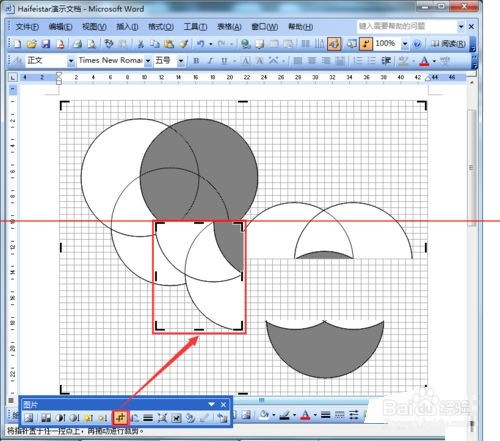Viewport: 500px width, 441px height.
Task: Close the 图片 floating toolbar
Action: tap(223, 405)
